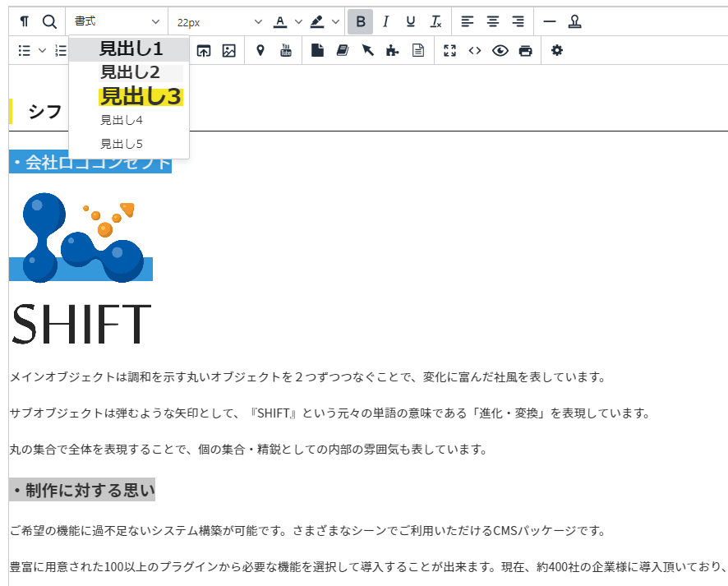Click the stamp icon

coord(575,21)
